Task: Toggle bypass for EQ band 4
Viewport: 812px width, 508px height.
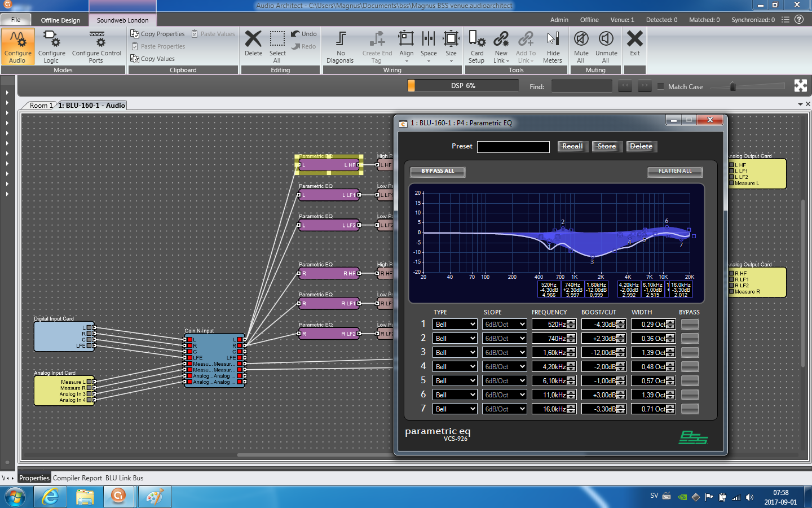Action: (690, 366)
